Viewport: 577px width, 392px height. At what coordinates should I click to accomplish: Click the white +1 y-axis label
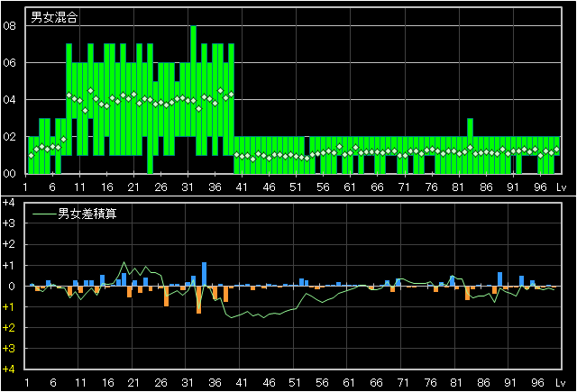point(8,265)
